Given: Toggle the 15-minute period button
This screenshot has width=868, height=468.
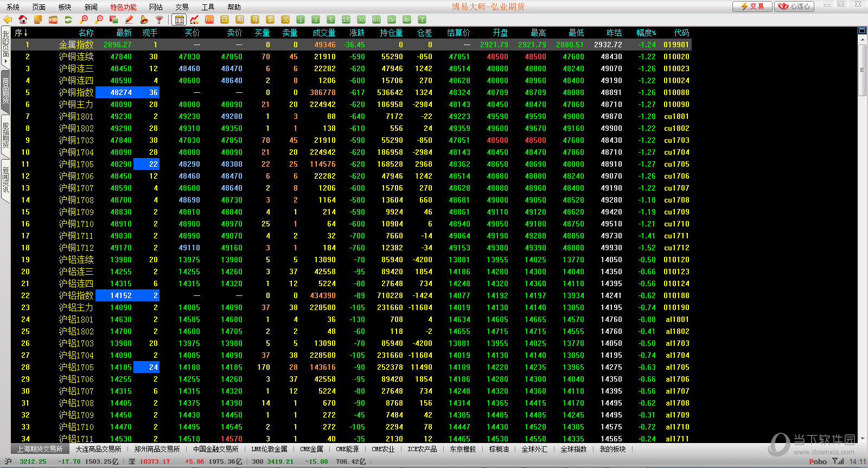Looking at the screenshot, I should 346,20.
